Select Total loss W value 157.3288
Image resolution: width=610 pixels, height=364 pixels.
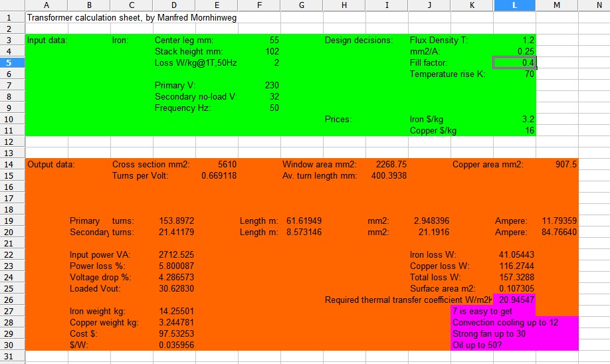tap(516, 277)
